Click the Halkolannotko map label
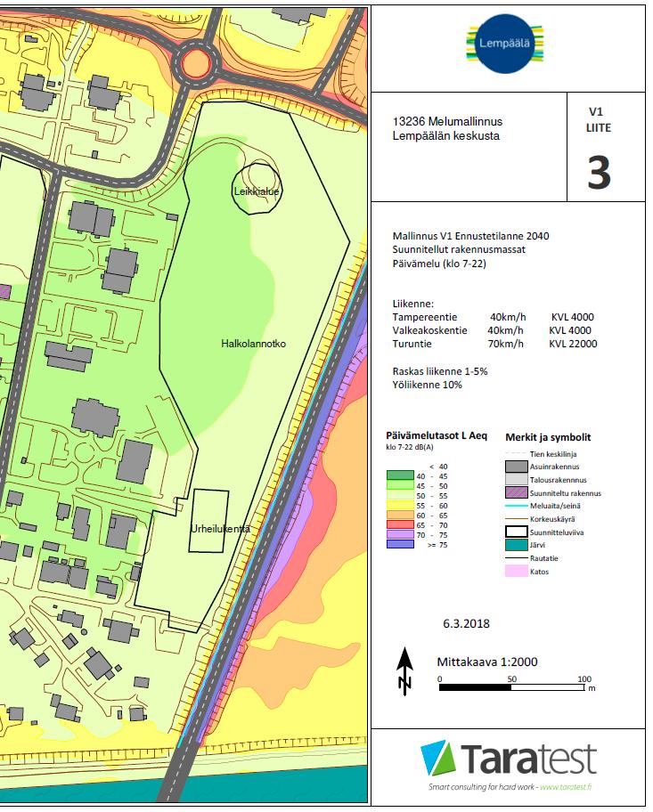653x812 pixels. tap(253, 344)
